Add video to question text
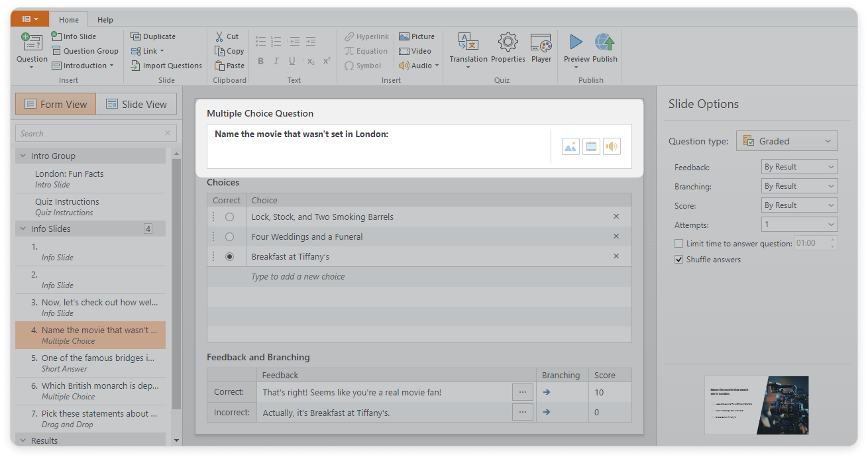This screenshot has height=459, width=868. pos(591,146)
